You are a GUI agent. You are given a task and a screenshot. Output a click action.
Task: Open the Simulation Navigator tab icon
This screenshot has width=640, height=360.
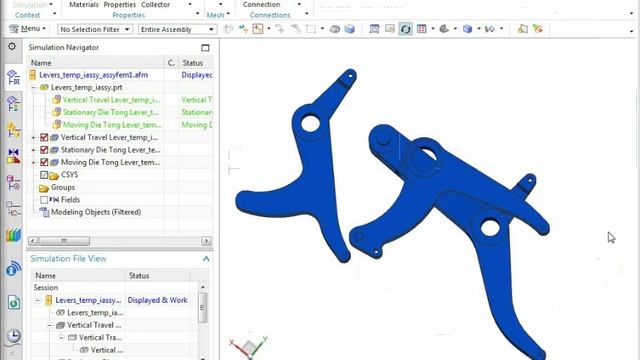tap(13, 77)
